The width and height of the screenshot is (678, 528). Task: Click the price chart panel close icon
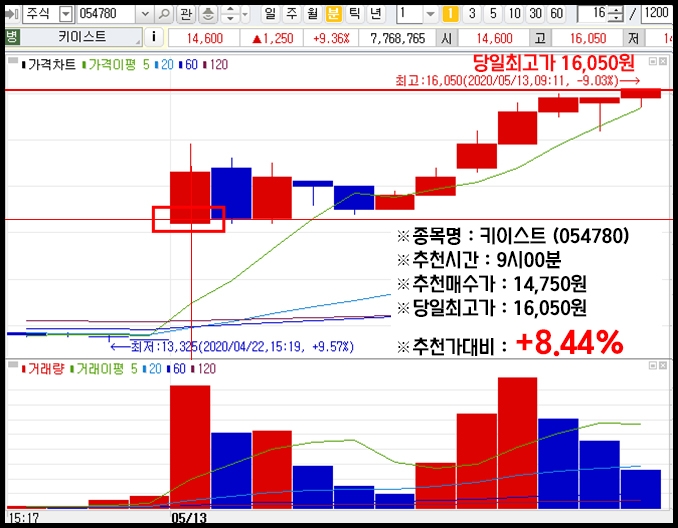pyautogui.click(x=663, y=61)
